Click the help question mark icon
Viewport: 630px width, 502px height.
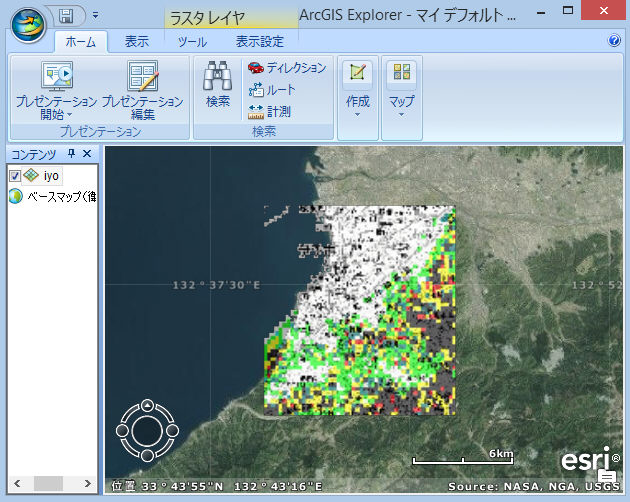[x=614, y=41]
